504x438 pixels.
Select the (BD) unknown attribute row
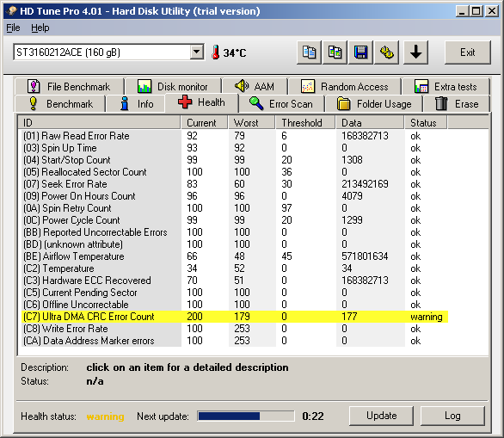pos(235,244)
